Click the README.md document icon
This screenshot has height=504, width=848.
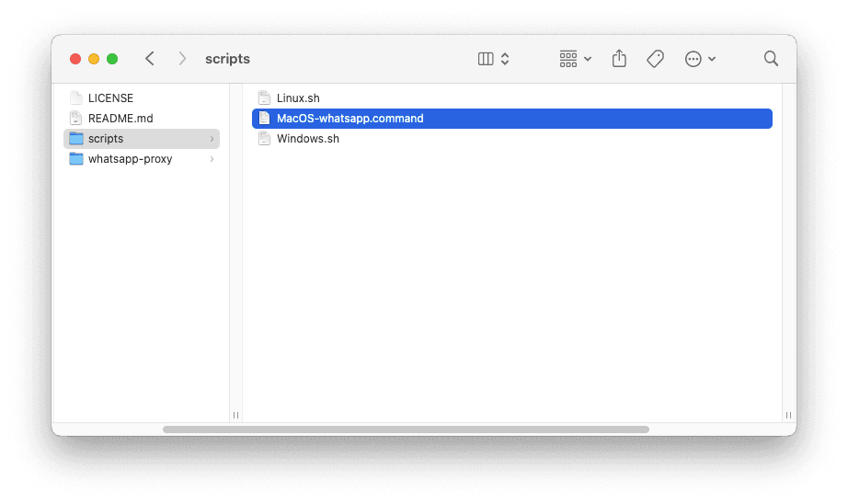(x=76, y=118)
